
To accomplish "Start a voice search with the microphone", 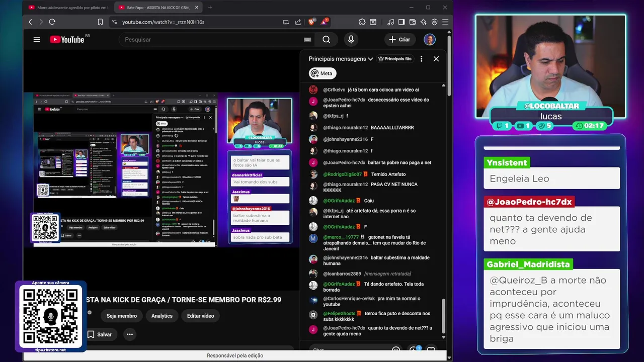I will (351, 39).
